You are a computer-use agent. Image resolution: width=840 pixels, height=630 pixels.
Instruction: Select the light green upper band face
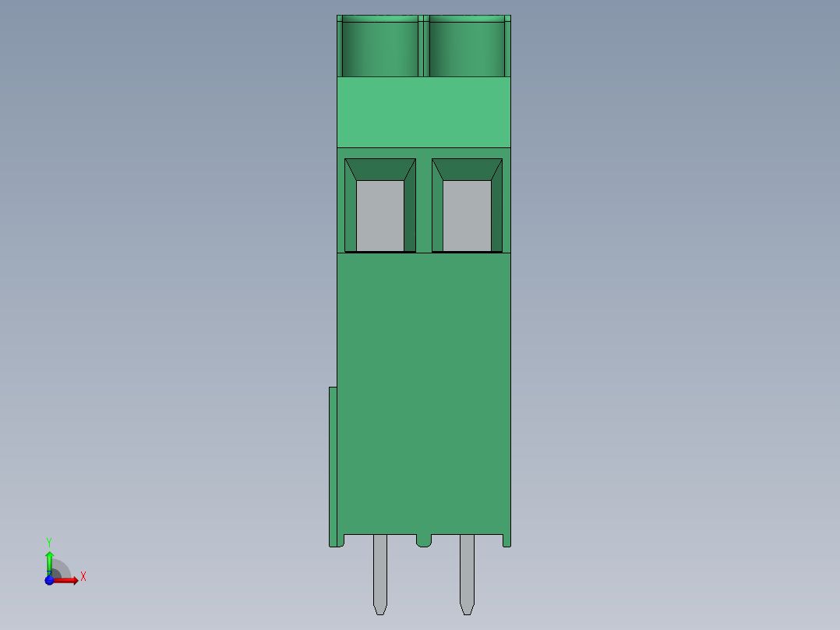[424, 112]
